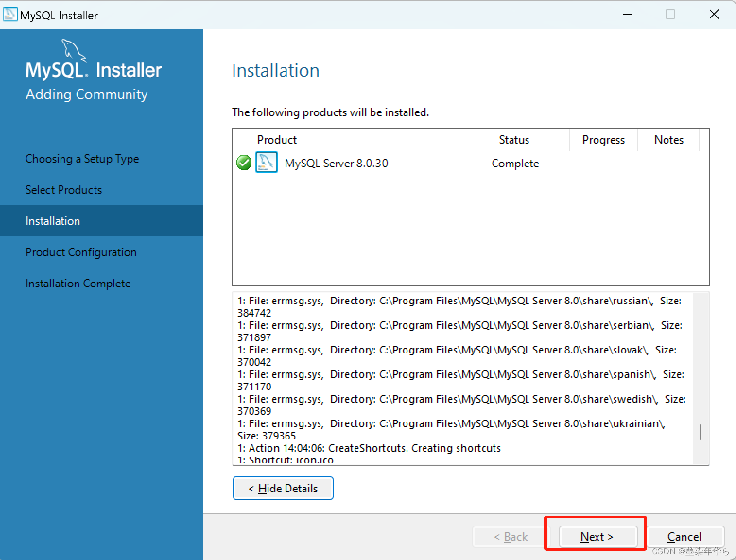Click the log line for share\ukrainian
Image resolution: width=736 pixels, height=560 pixels.
point(451,430)
